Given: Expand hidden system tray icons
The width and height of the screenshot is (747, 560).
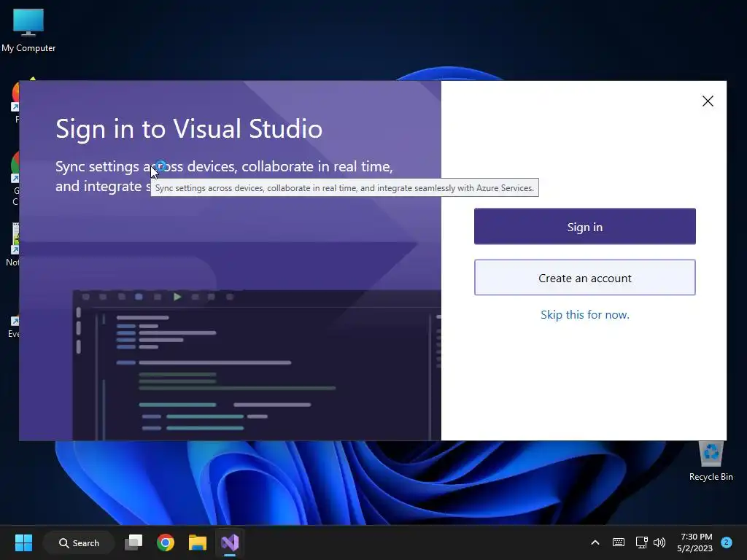Looking at the screenshot, I should tap(595, 542).
